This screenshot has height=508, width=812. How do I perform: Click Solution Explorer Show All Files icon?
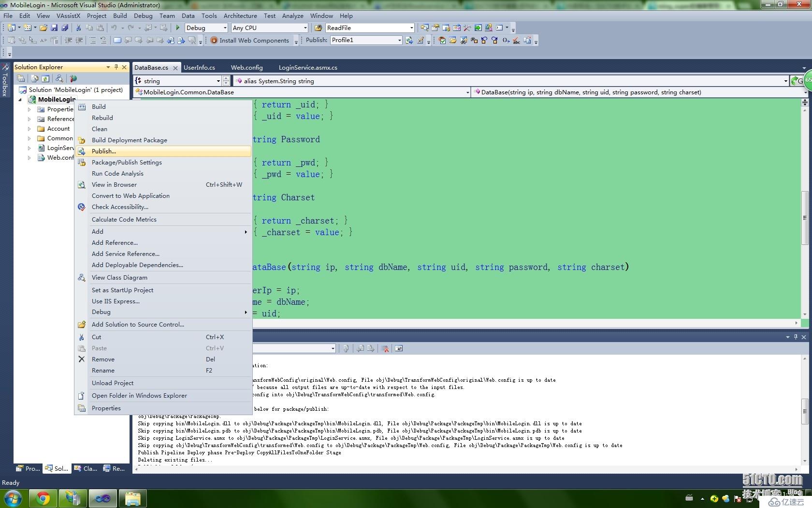pos(35,78)
